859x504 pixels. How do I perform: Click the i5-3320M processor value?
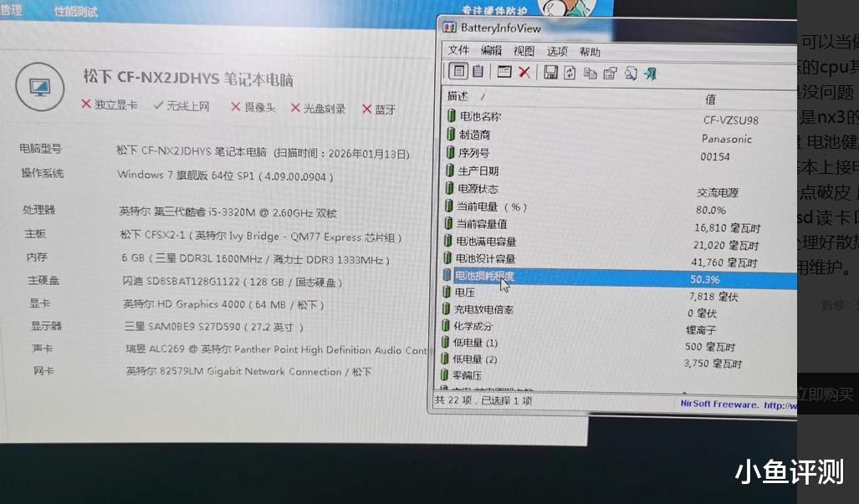point(228,212)
